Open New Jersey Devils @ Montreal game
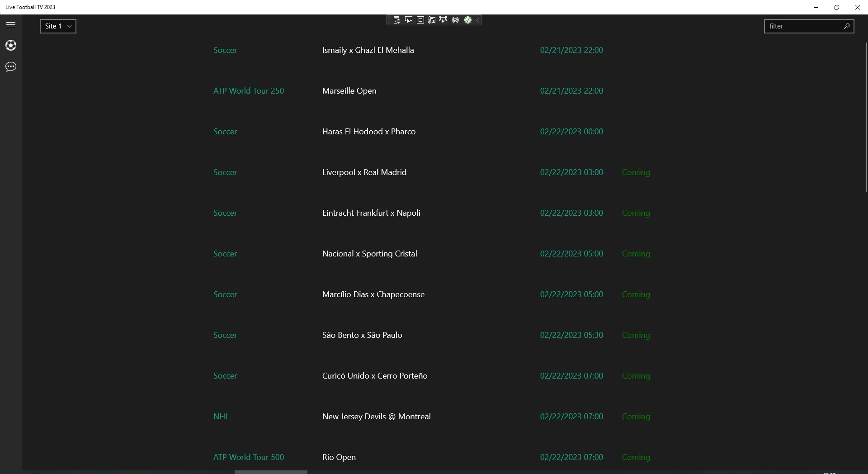 click(x=377, y=417)
